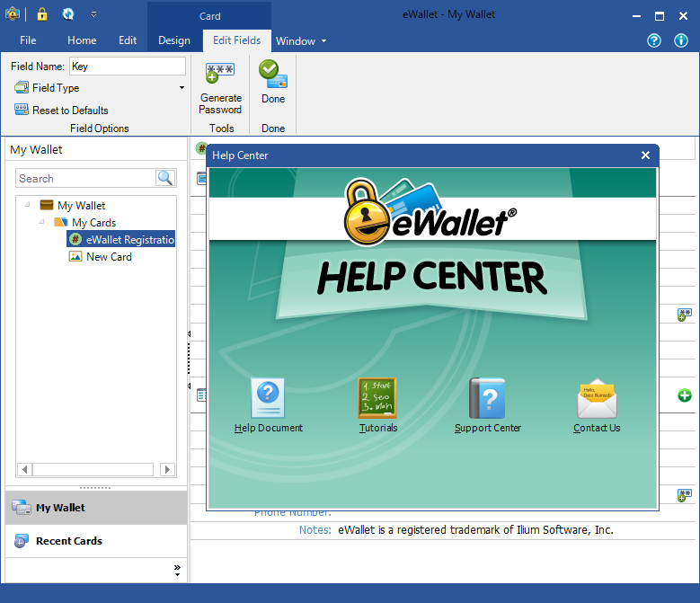Click the Help question mark icon
700x603 pixels.
654,40
